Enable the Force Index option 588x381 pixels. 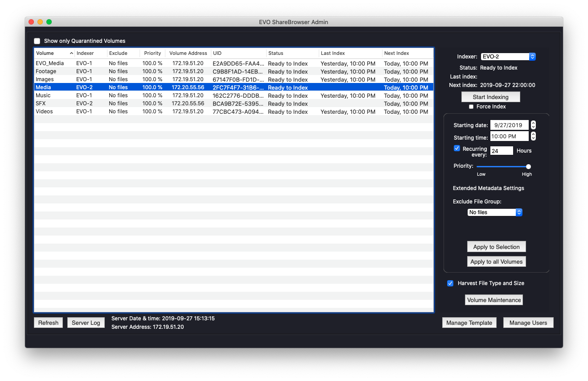coord(471,107)
